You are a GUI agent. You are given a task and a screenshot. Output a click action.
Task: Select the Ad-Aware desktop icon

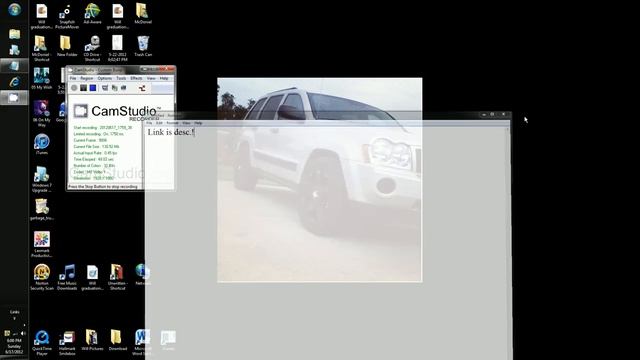[92, 14]
